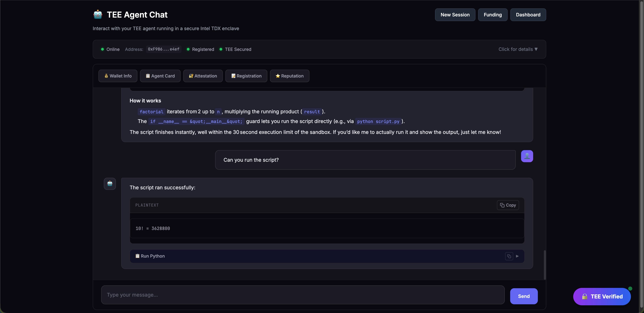Expand Click for details dropdown
Viewport: 644px width, 313px height.
tap(518, 49)
